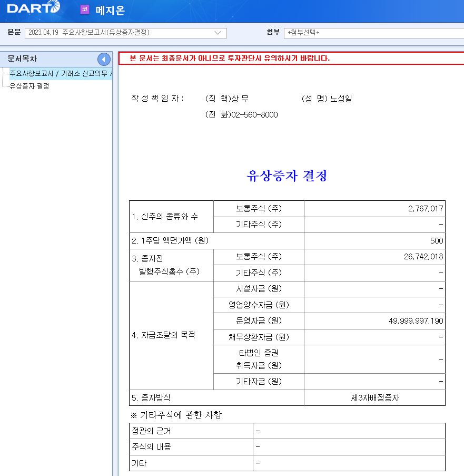Click the company name 메지온

click(110, 11)
